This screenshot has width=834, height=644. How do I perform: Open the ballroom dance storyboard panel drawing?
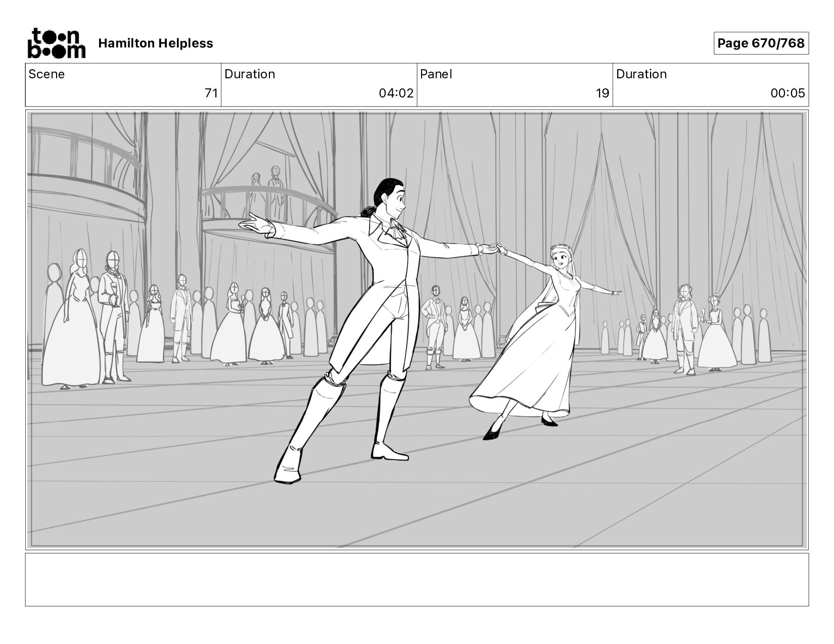417,330
